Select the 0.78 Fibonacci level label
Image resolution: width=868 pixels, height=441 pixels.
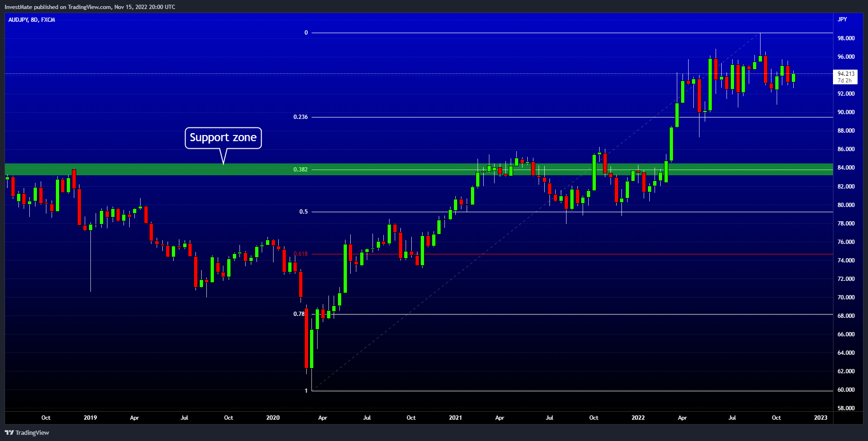click(299, 314)
